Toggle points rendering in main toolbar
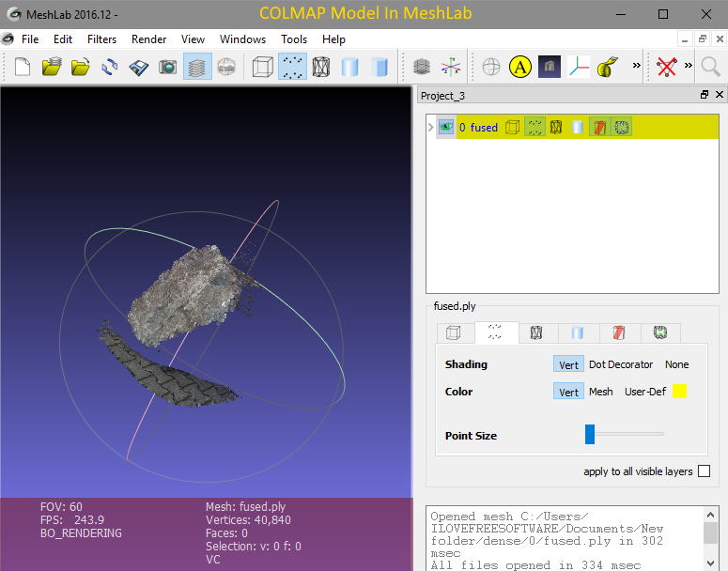 pos(292,67)
